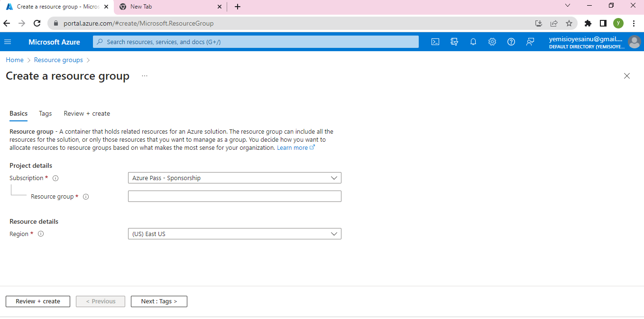The height and width of the screenshot is (319, 644).
Task: Open the Feedback icon in header
Action: click(530, 42)
